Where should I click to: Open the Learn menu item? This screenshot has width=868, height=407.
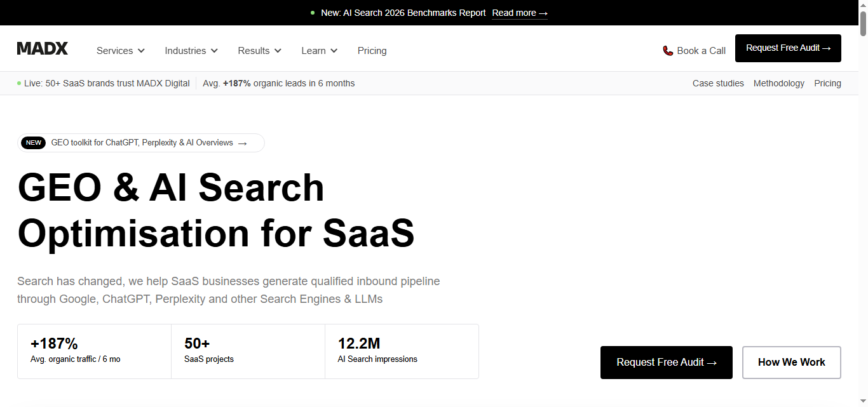(320, 51)
